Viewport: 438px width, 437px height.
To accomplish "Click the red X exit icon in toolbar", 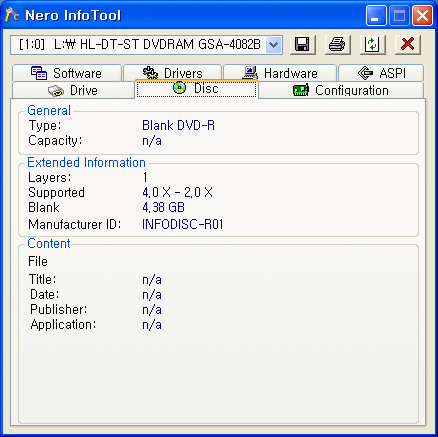I will (x=408, y=44).
